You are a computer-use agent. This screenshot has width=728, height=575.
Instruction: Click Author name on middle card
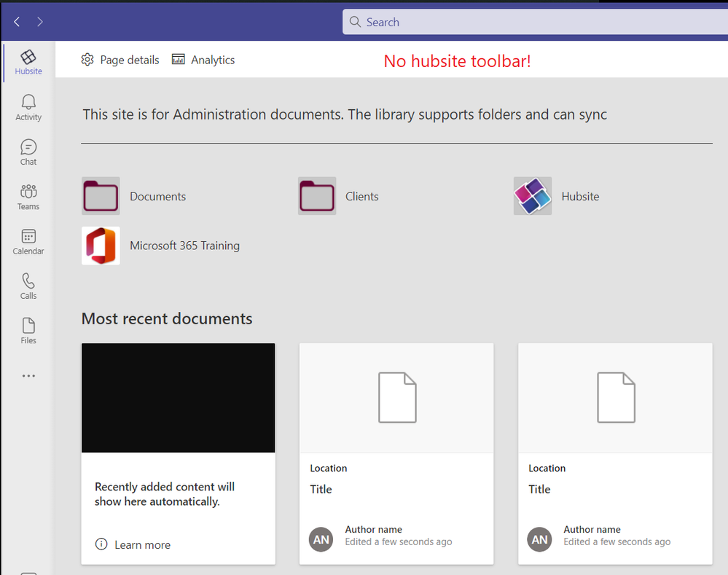(x=374, y=530)
